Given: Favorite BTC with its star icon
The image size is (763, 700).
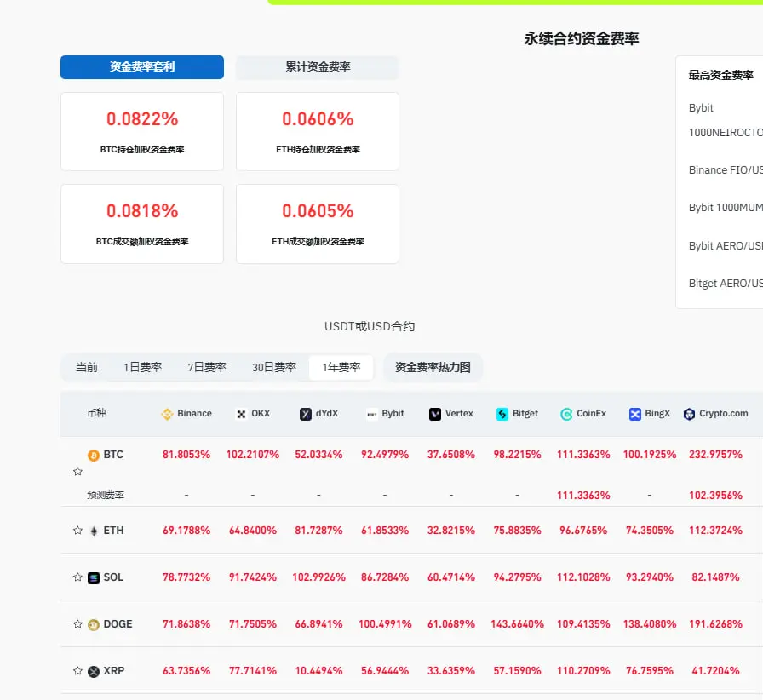Looking at the screenshot, I should (77, 471).
